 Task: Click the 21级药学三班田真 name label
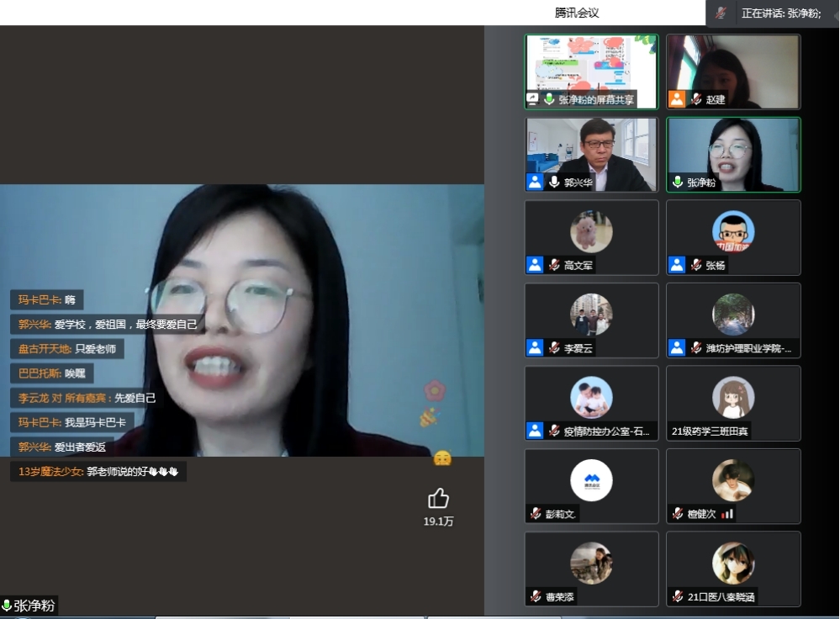(710, 431)
